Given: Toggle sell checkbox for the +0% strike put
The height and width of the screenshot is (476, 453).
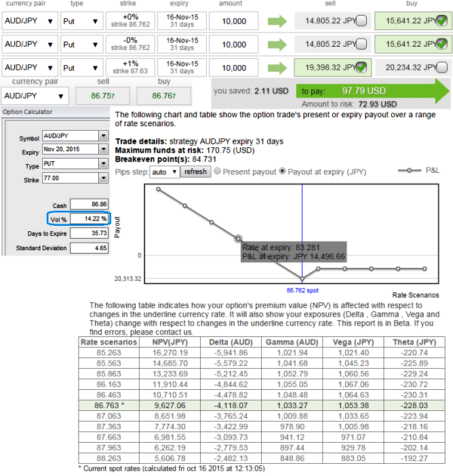Looking at the screenshot, I should tap(361, 20).
